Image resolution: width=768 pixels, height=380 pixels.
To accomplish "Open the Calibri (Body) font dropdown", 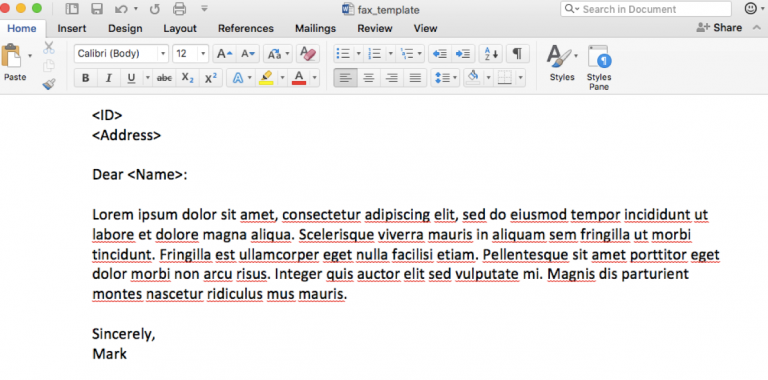I will pyautogui.click(x=121, y=53).
